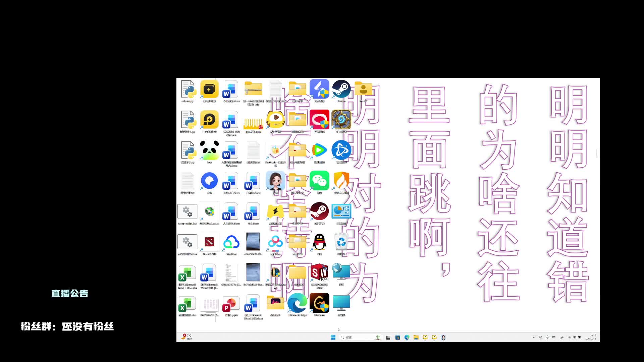Open the WeChat desktop shortcut
Viewport: 644px width, 362px height.
coord(319,181)
